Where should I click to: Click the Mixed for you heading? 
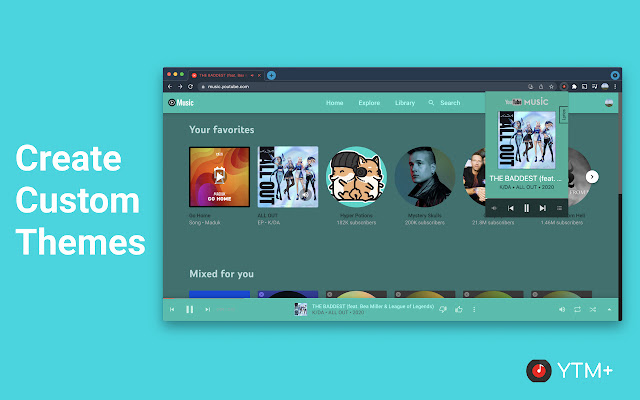tap(221, 274)
